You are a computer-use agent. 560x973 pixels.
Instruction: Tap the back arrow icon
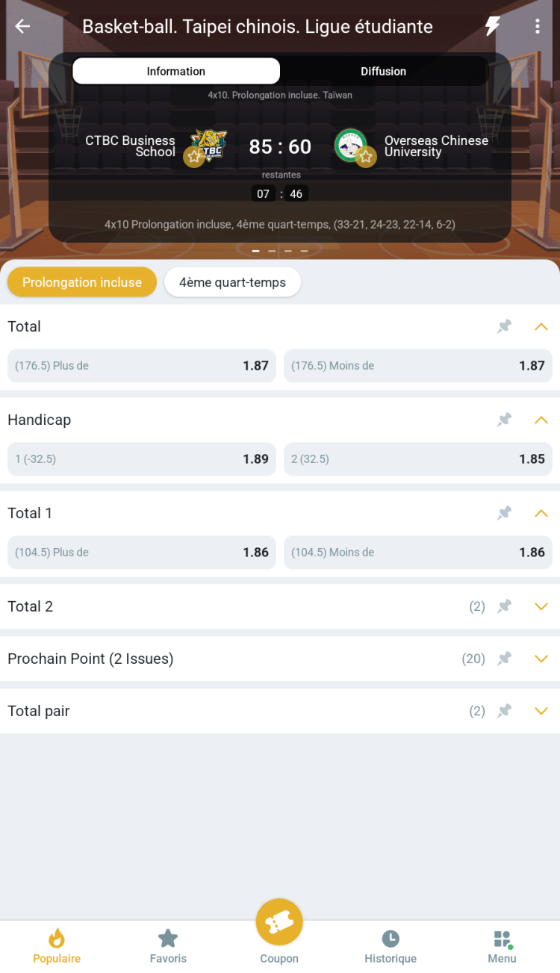tap(22, 26)
